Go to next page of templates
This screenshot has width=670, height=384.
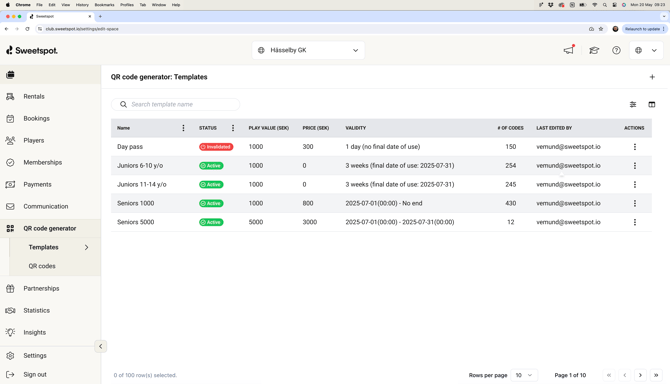640,375
